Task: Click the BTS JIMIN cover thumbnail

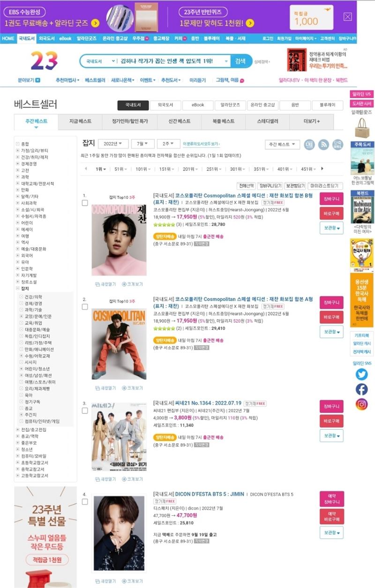Action: pyautogui.click(x=119, y=533)
